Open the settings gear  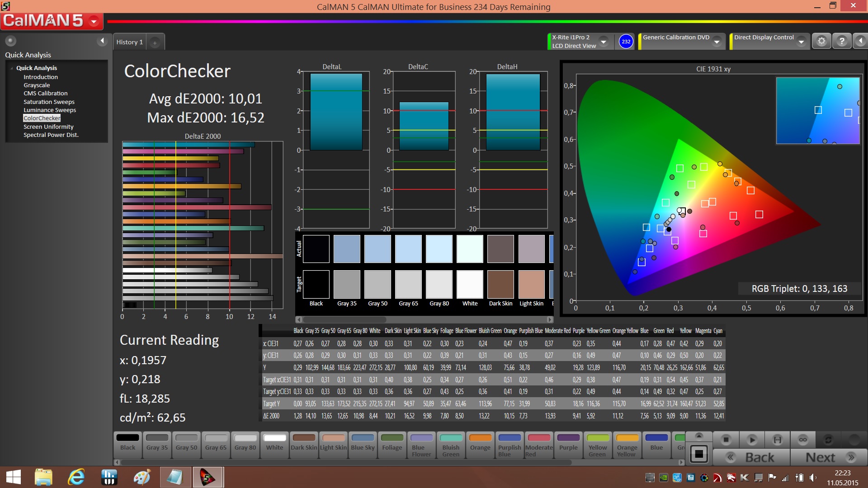pyautogui.click(x=821, y=41)
